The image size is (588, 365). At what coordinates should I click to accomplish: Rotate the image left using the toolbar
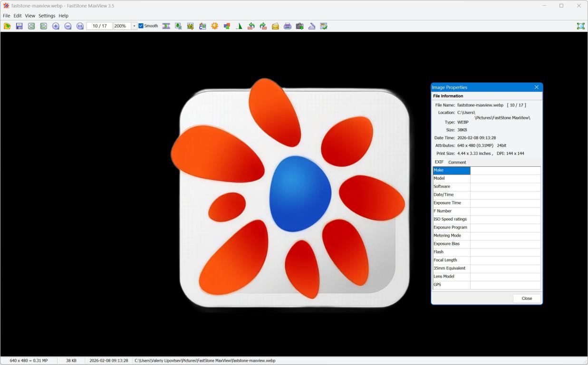[x=251, y=26]
